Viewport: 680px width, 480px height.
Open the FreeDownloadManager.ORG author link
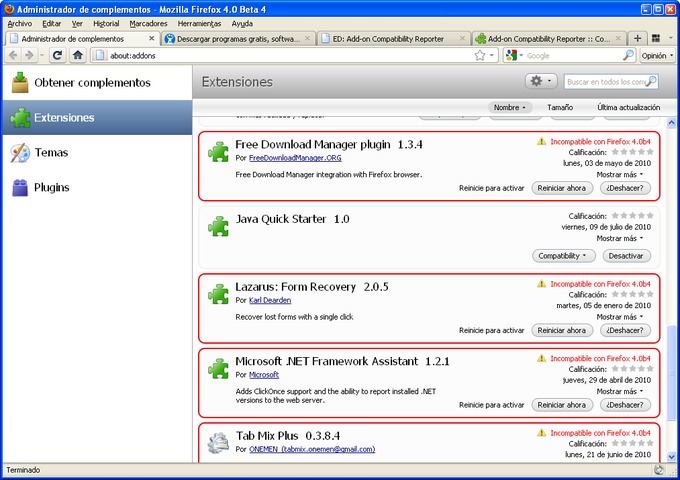point(295,158)
